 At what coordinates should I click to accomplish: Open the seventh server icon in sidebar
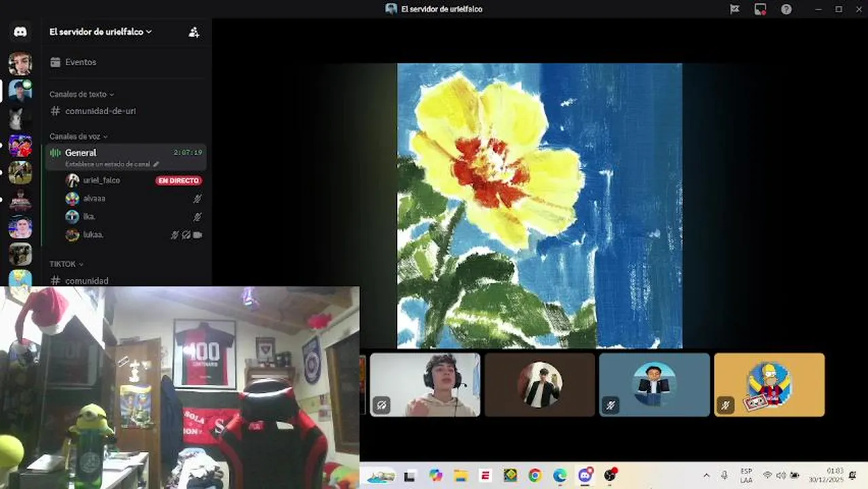tap(20, 227)
